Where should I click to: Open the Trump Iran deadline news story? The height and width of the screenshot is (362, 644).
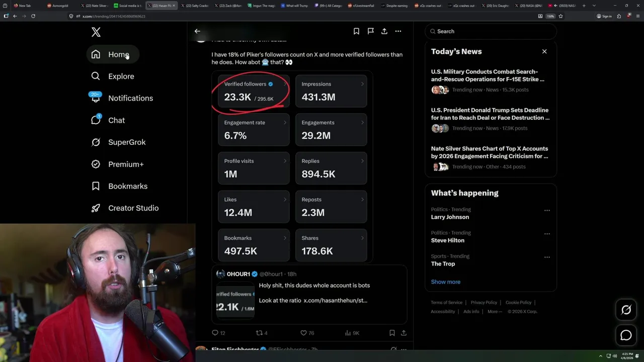point(491,119)
